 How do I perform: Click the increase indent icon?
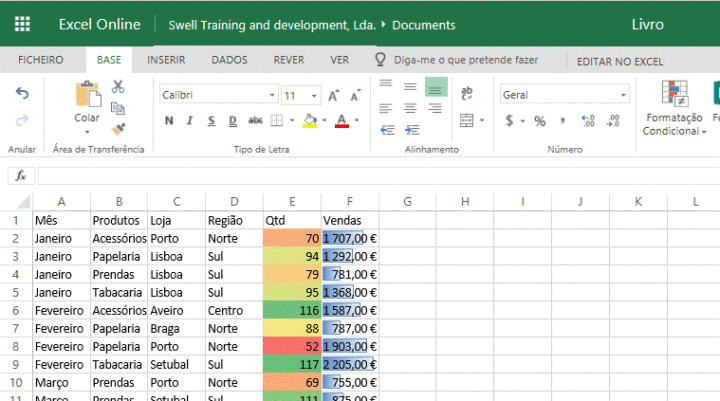tap(412, 130)
